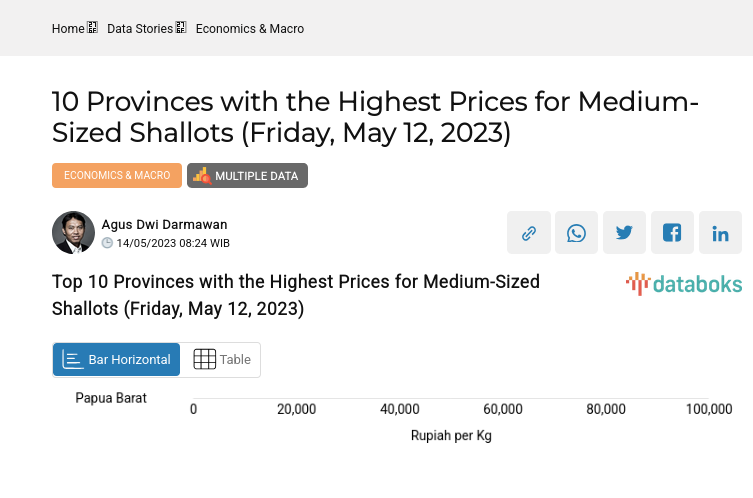Click the Multiple Data chart icon

pyautogui.click(x=201, y=176)
